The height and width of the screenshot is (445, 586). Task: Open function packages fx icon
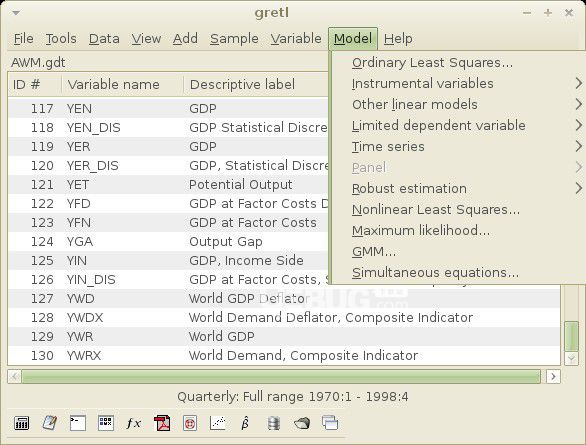click(134, 423)
